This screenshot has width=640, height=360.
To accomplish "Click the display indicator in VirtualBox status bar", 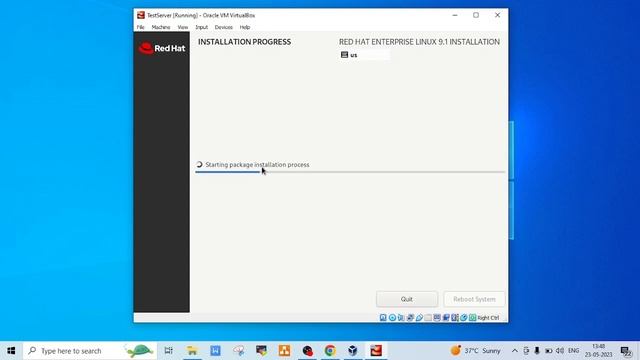I will (437, 318).
